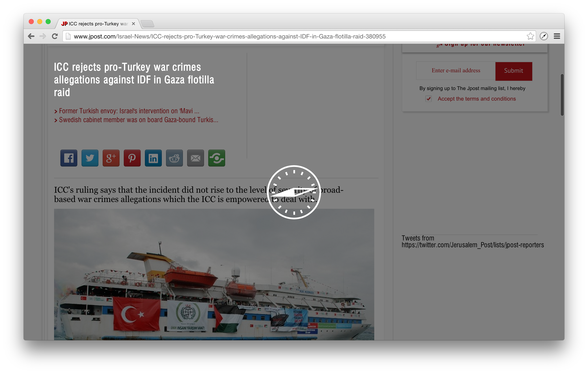Email the article via envelope icon
Viewport: 588px width, 374px height.
[195, 158]
